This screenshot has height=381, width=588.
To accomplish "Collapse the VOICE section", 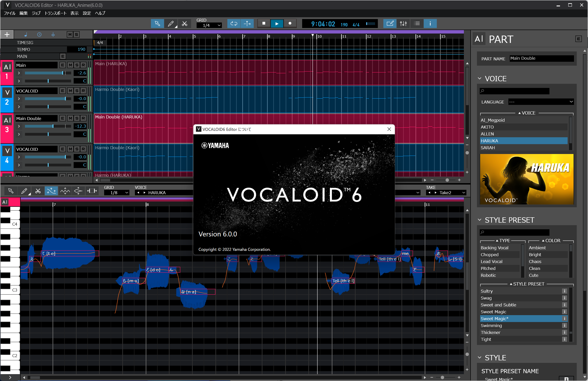I will (x=479, y=79).
